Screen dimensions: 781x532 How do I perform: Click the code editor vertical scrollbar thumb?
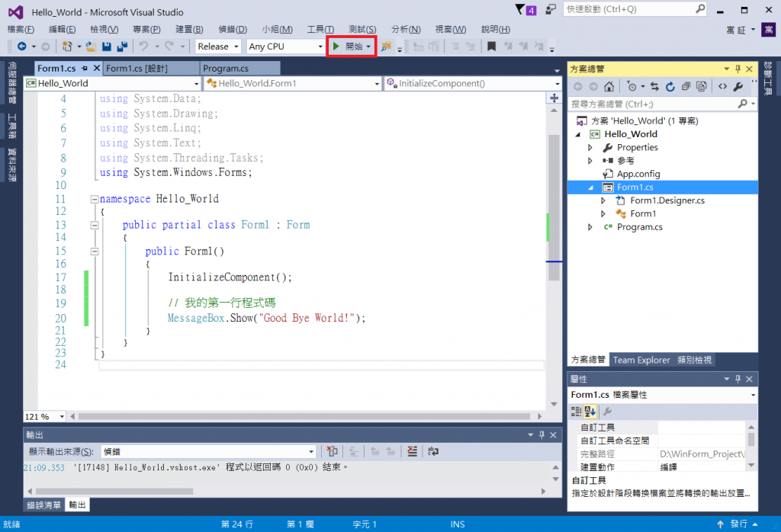(x=554, y=208)
